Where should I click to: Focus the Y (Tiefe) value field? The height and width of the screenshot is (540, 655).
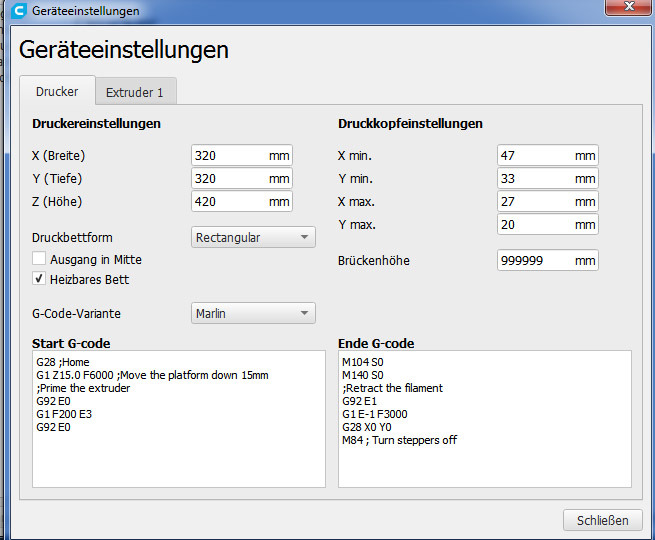pyautogui.click(x=229, y=179)
